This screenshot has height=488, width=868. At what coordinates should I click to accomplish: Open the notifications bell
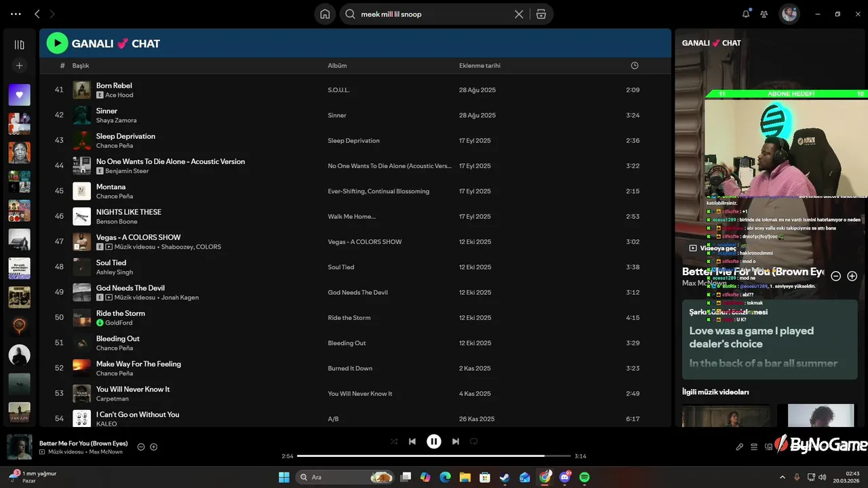pos(746,14)
